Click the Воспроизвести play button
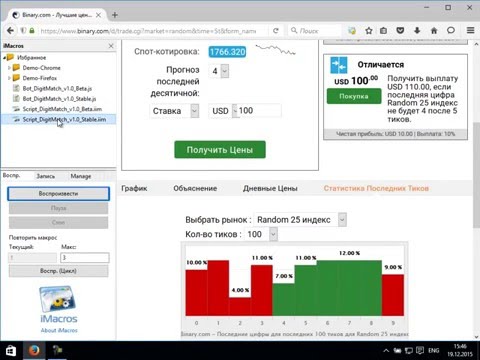This screenshot has width=480, height=360. [58, 194]
